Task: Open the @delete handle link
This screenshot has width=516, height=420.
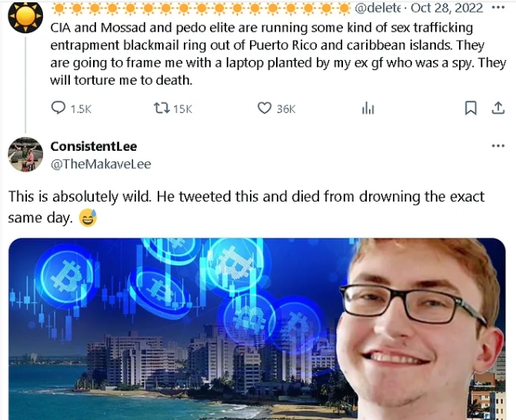Action: 378,8
